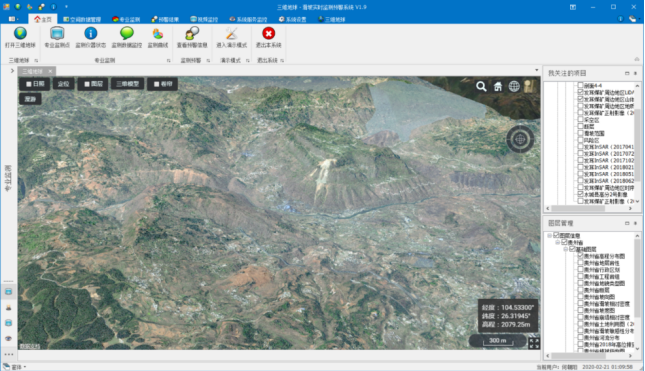This screenshot has height=371, width=645.
Task: Click the 定位 button on the map
Action: 63,84
